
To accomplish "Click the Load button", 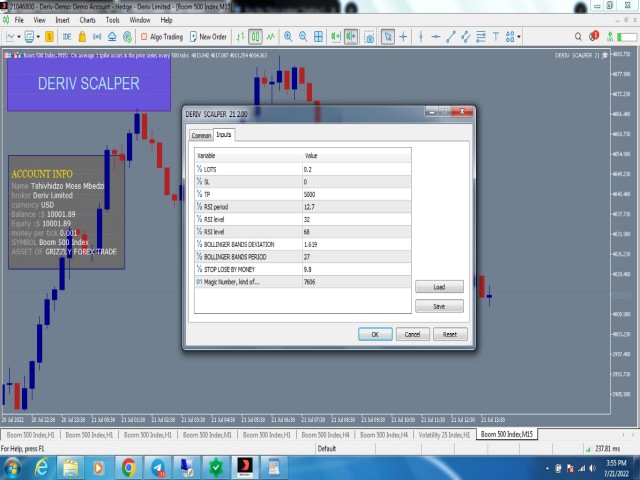I will [x=439, y=287].
